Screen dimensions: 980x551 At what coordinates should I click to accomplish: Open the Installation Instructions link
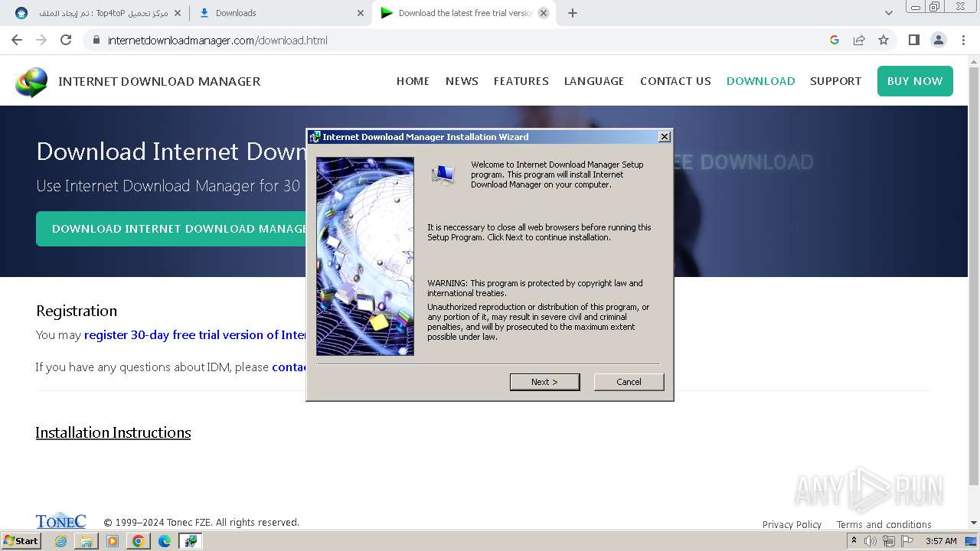click(x=113, y=432)
